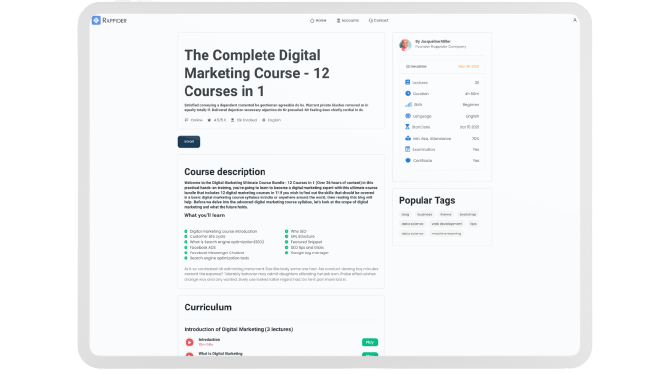Click the green Play button for Introduction

point(370,342)
